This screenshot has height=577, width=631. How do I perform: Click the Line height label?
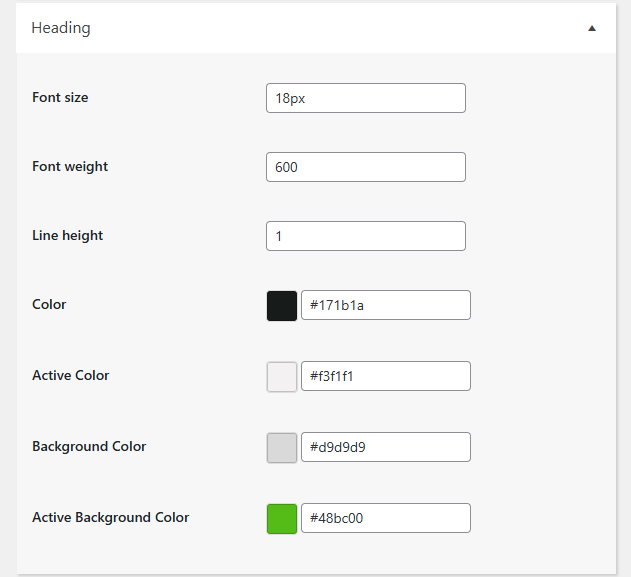point(68,235)
